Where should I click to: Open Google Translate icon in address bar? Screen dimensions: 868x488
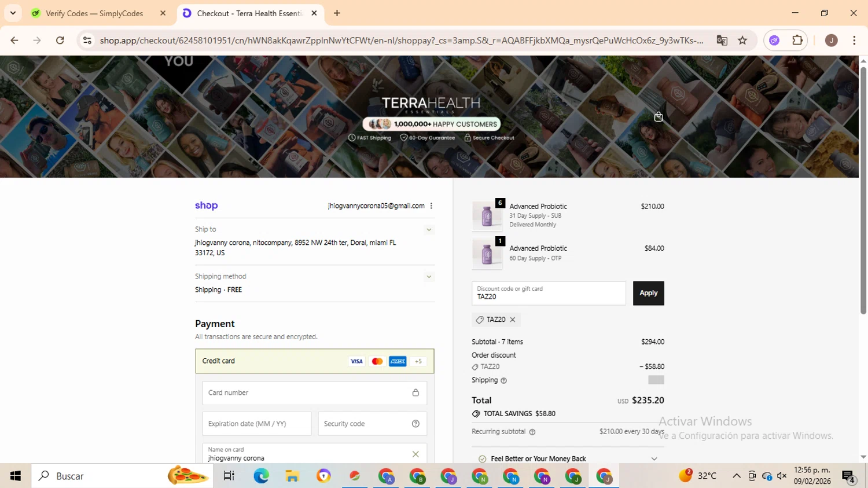[722, 40]
